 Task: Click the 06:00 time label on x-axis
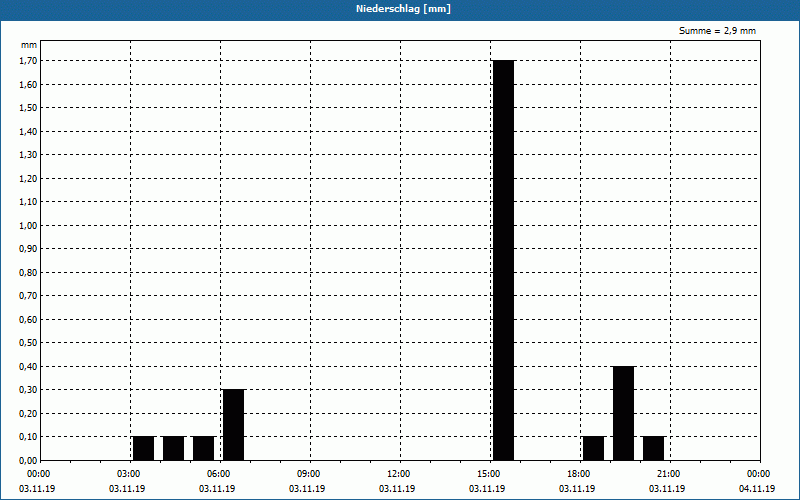tap(218, 474)
